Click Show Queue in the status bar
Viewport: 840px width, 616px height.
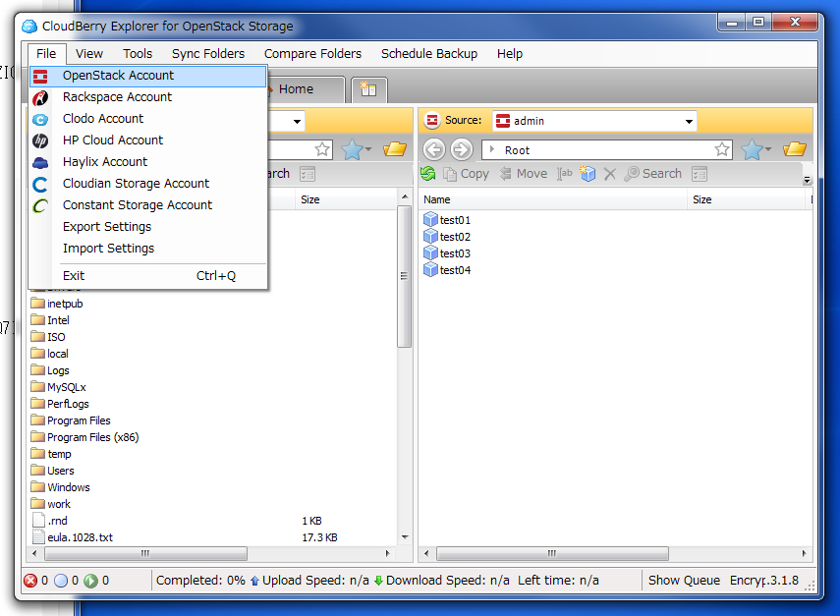tap(684, 581)
